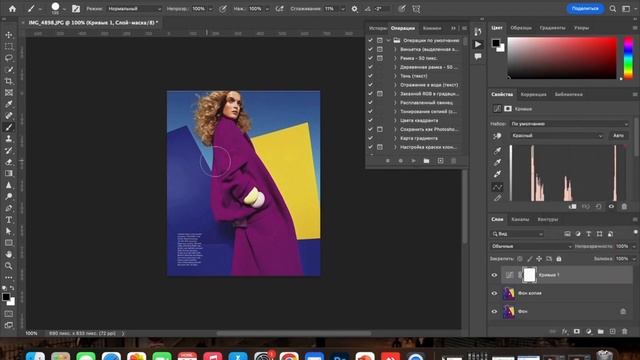Image resolution: width=640 pixels, height=360 pixels.
Task: Open the brush settings panel icon
Action: (76, 9)
